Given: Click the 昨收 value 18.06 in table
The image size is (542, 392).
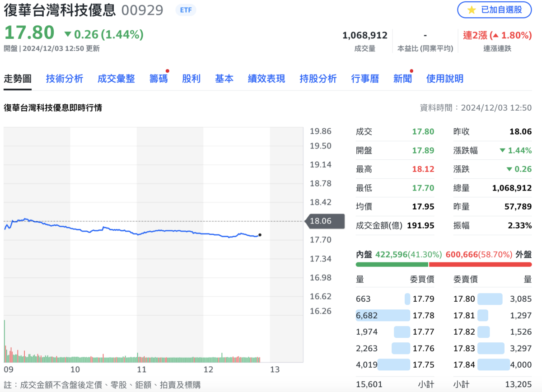Looking at the screenshot, I should click(521, 131).
